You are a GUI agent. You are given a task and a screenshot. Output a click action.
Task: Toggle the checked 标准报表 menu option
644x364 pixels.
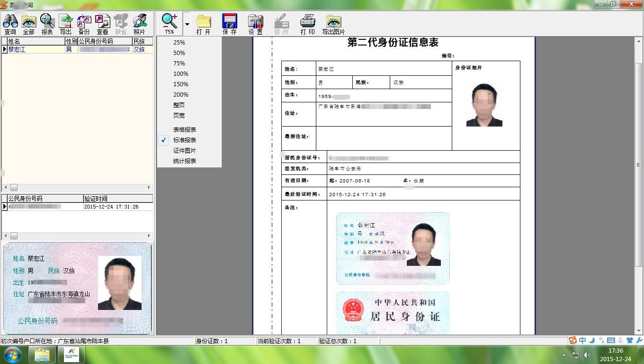(184, 140)
